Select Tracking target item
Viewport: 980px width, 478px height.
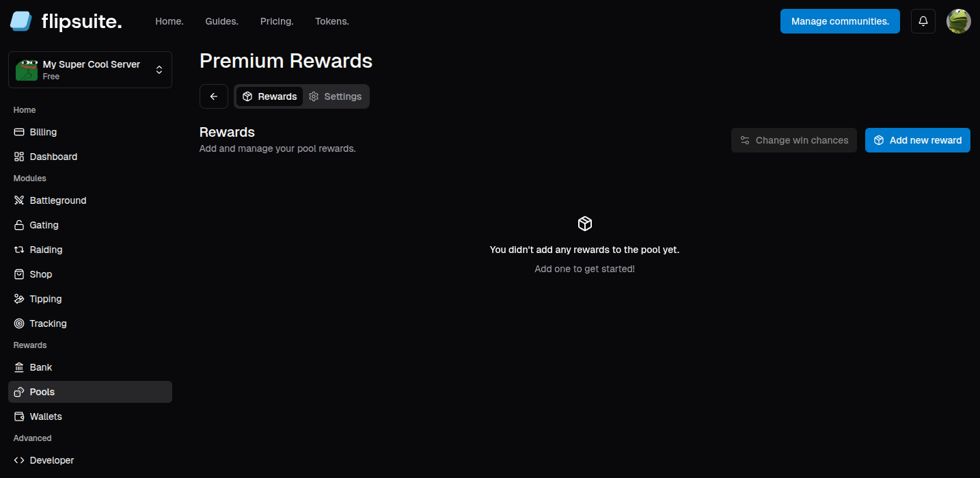[x=90, y=323]
